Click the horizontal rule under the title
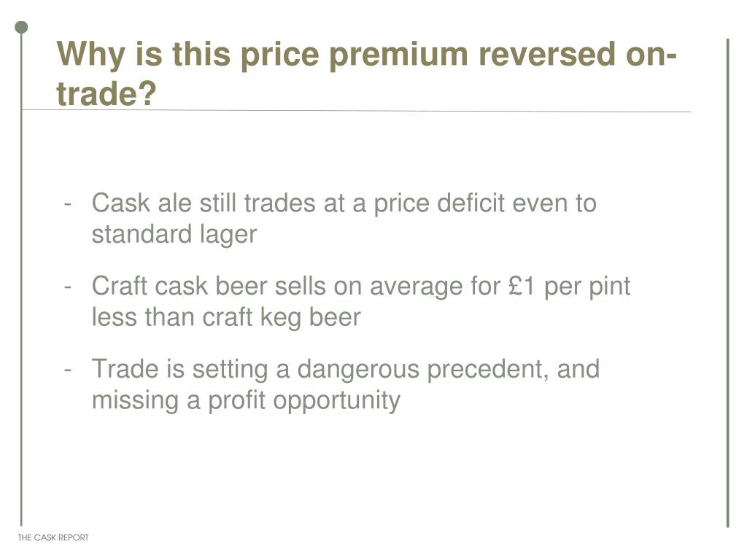Screen dimensions: 747x560 point(356,111)
